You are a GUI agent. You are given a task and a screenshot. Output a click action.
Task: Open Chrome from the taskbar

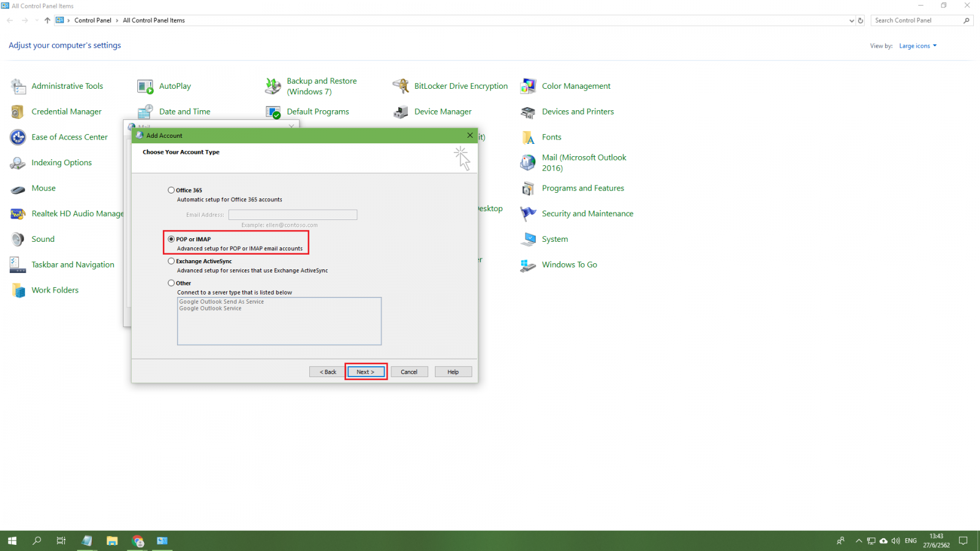click(x=137, y=541)
